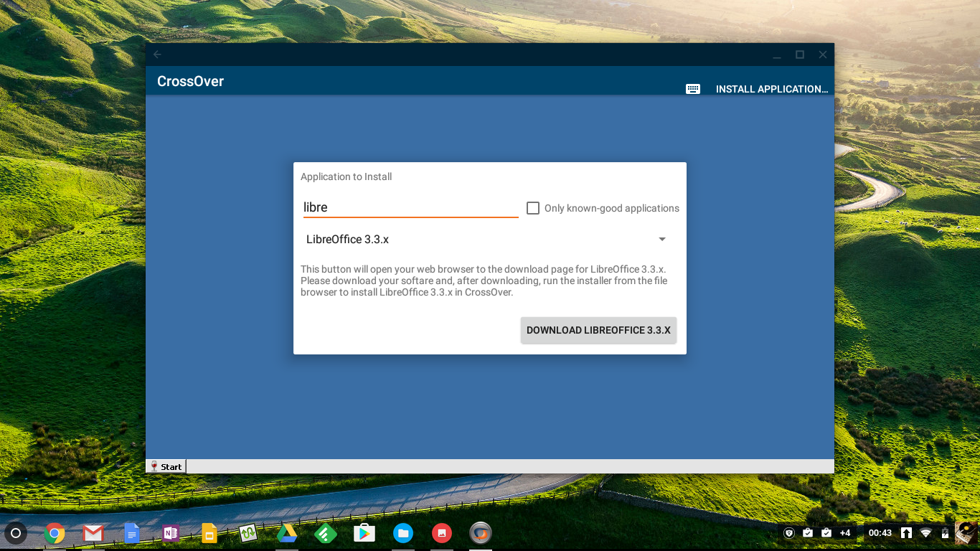The height and width of the screenshot is (551, 980).
Task: Open Google Slides from the shelf
Action: click(209, 533)
